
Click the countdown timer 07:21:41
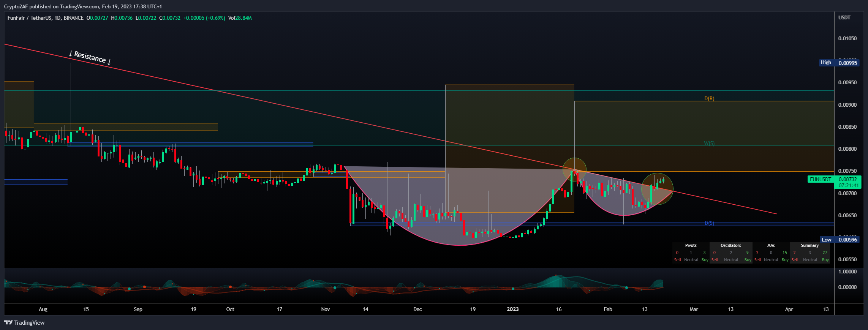click(x=848, y=185)
